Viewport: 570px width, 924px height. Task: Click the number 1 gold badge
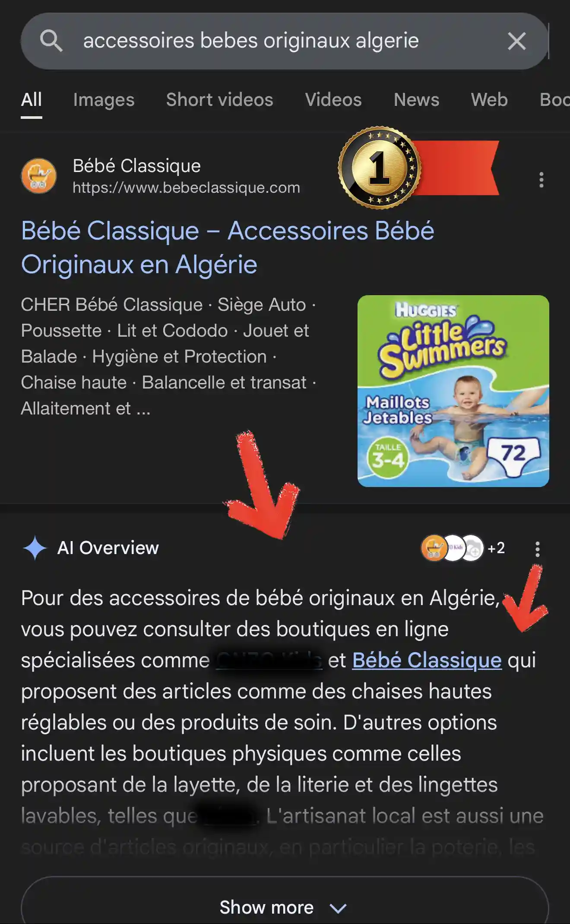[x=380, y=168]
